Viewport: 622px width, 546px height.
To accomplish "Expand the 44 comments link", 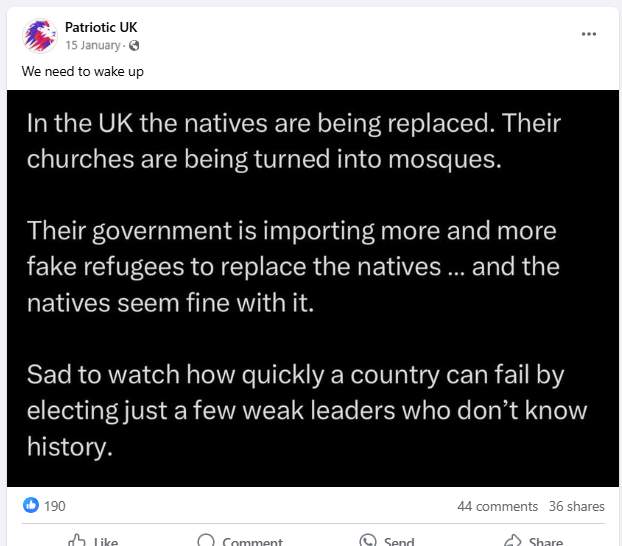I will click(x=497, y=506).
